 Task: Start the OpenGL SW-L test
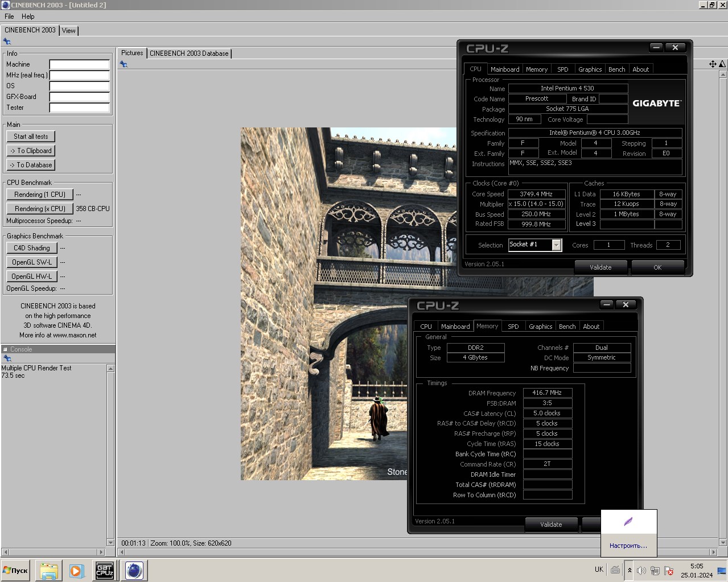(x=32, y=262)
